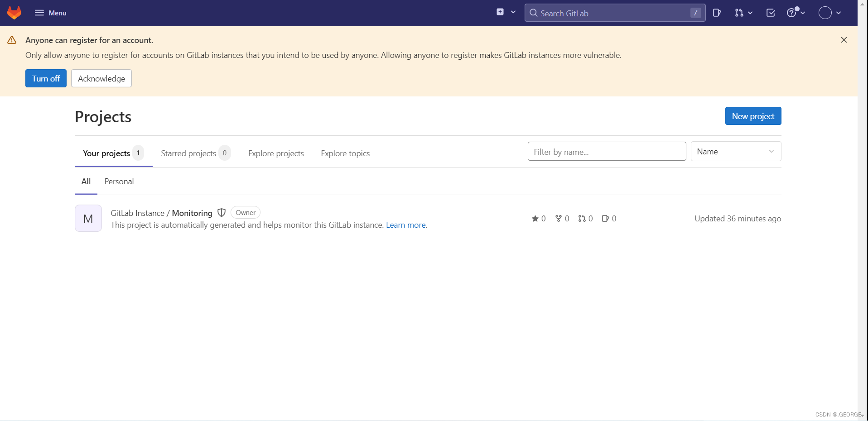Click the Owner badge
868x421 pixels.
[246, 212]
